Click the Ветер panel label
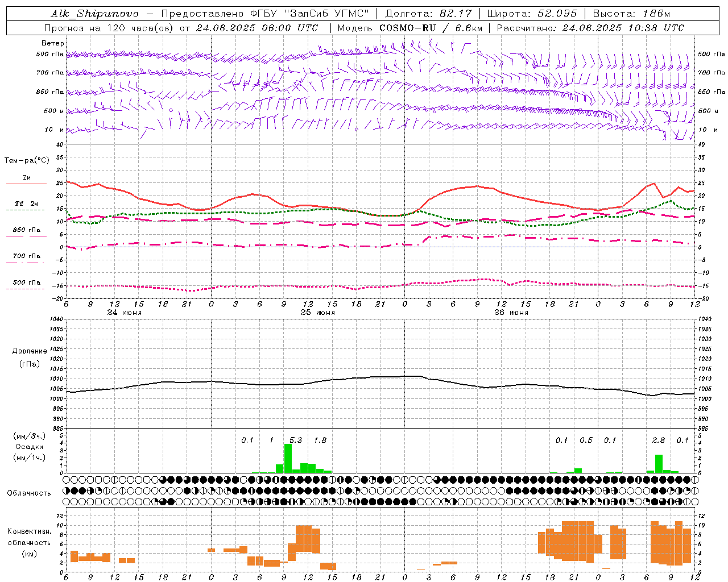The image size is (728, 582). pos(52,43)
